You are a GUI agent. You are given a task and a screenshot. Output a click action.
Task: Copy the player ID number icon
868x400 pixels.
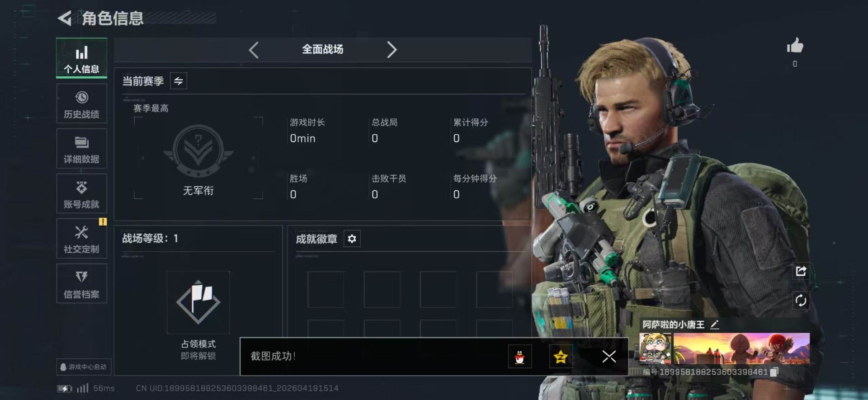click(x=774, y=372)
